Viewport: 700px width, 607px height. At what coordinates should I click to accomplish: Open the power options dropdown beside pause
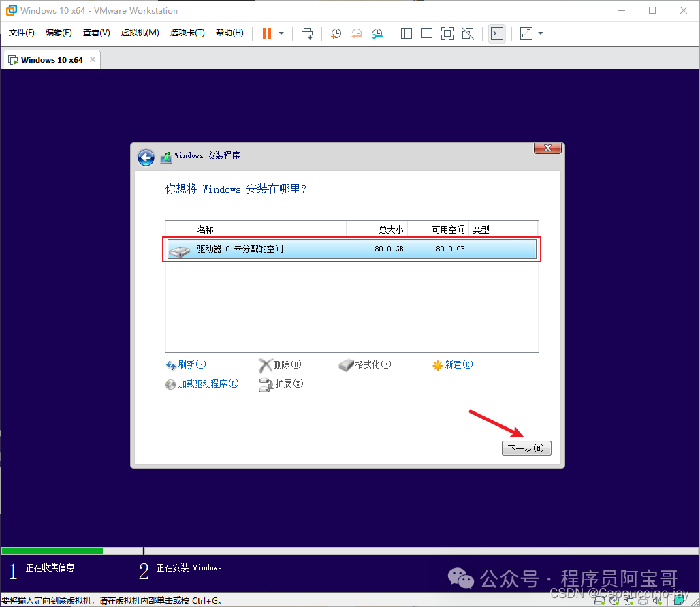pyautogui.click(x=281, y=33)
